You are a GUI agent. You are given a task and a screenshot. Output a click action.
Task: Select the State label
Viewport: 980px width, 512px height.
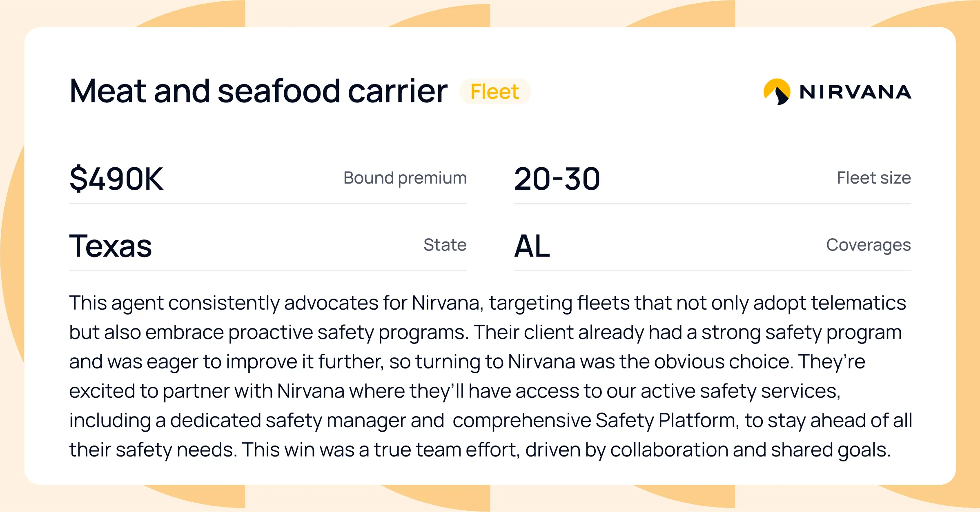click(445, 245)
